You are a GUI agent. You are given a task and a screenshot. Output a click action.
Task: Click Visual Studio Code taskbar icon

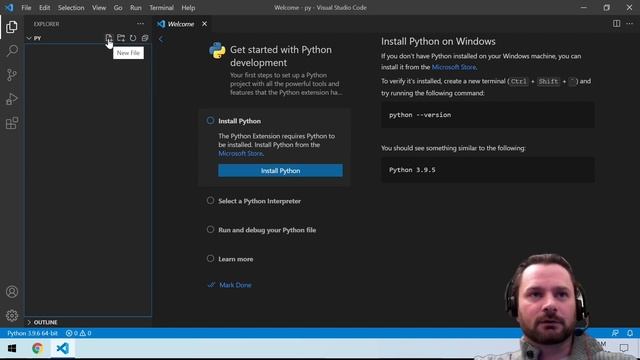coord(62,349)
